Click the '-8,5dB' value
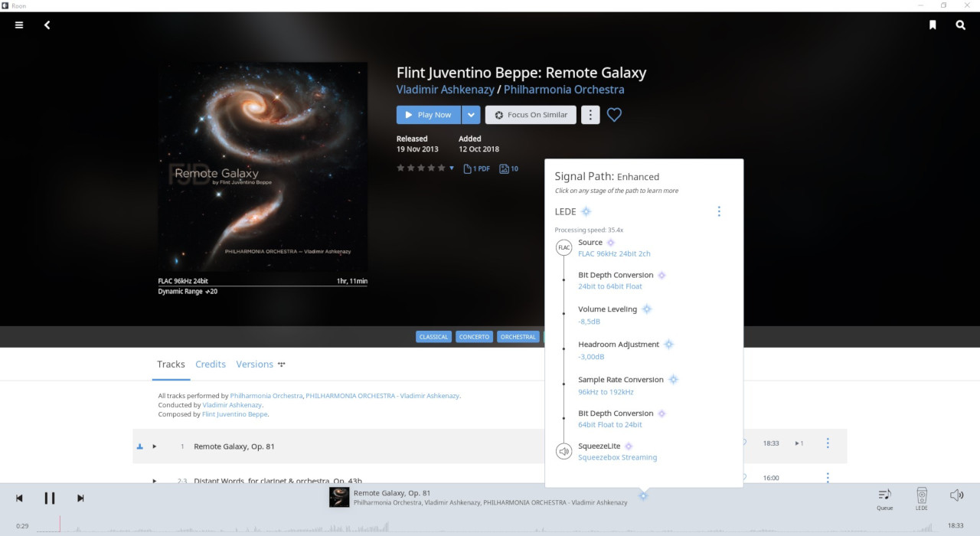 coord(589,322)
